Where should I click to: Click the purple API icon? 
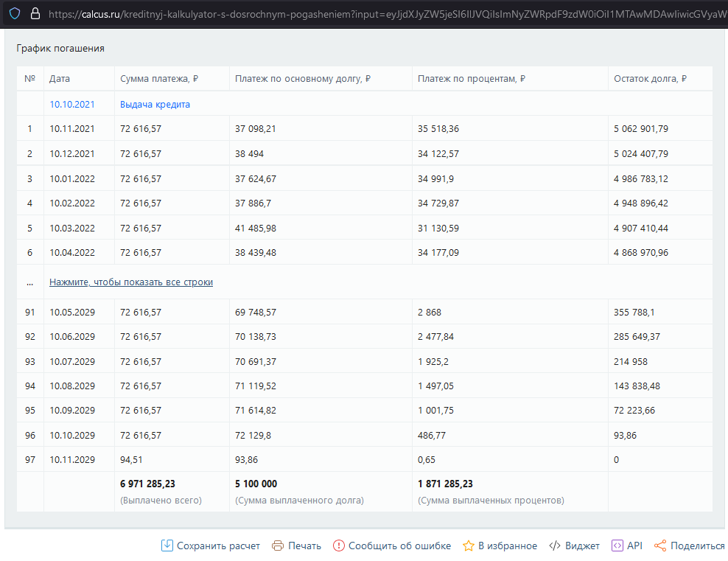[617, 546]
